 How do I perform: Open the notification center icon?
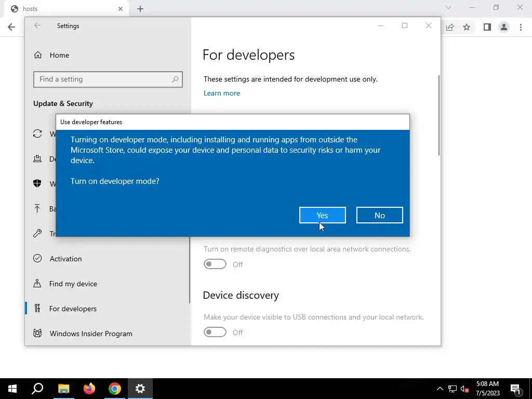[515, 389]
